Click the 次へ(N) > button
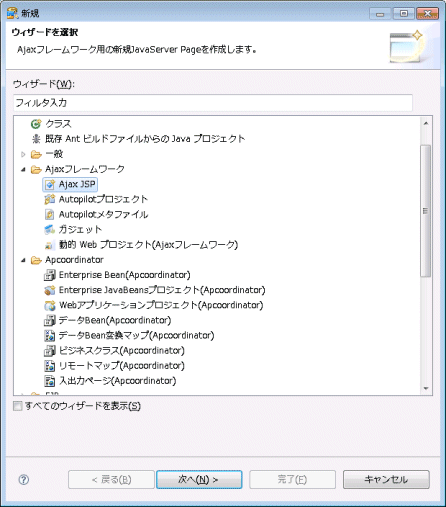 click(x=199, y=480)
